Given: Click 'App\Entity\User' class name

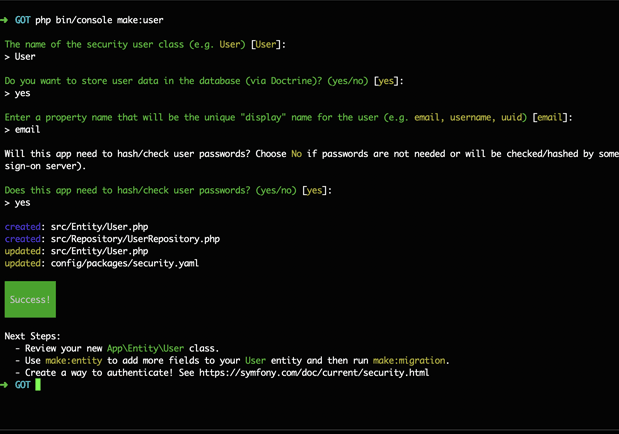Looking at the screenshot, I should 145,348.
